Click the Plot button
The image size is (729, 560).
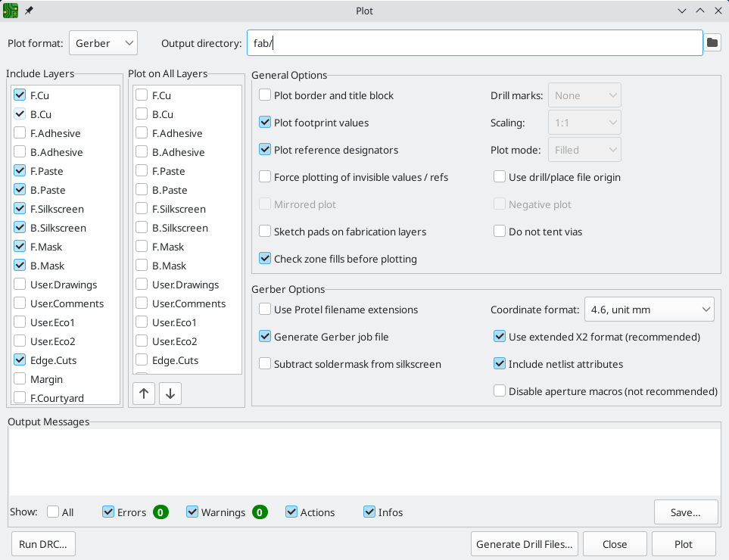click(684, 544)
